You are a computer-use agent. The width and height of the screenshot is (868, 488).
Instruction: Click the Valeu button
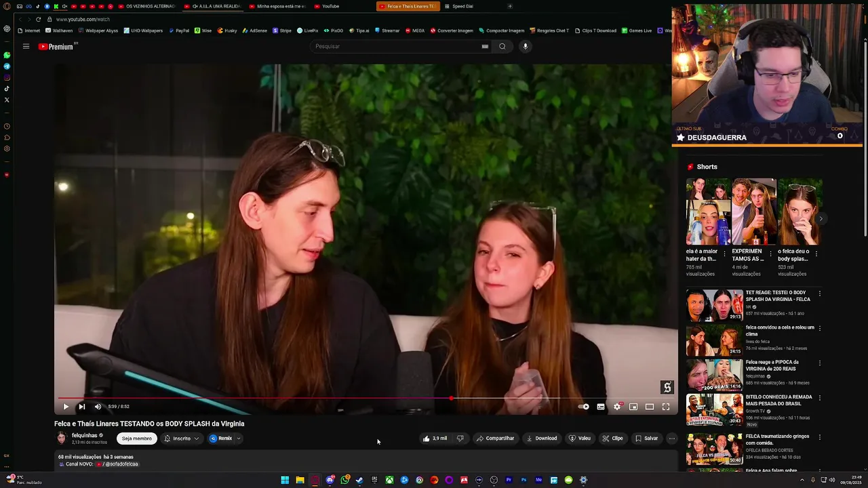[580, 439]
